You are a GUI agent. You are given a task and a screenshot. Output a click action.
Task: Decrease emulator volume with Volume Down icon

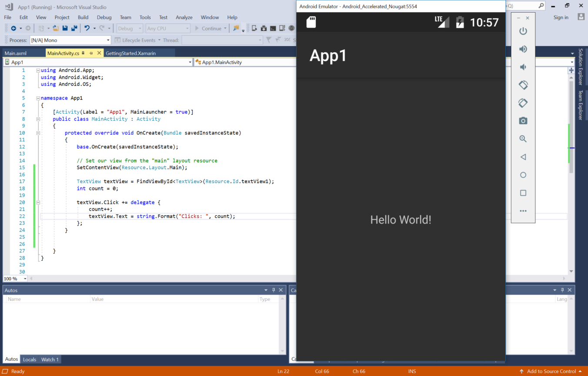tap(523, 67)
